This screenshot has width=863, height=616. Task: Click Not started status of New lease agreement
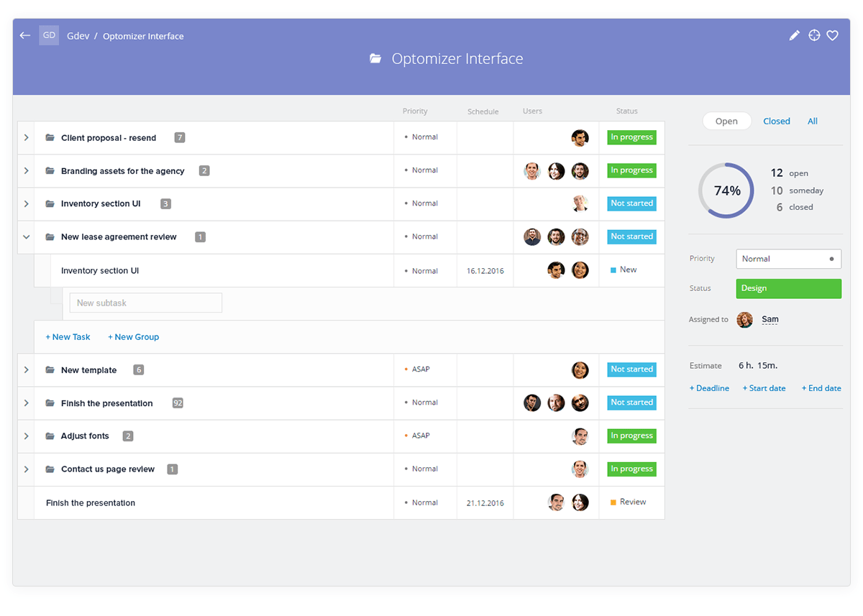click(631, 236)
